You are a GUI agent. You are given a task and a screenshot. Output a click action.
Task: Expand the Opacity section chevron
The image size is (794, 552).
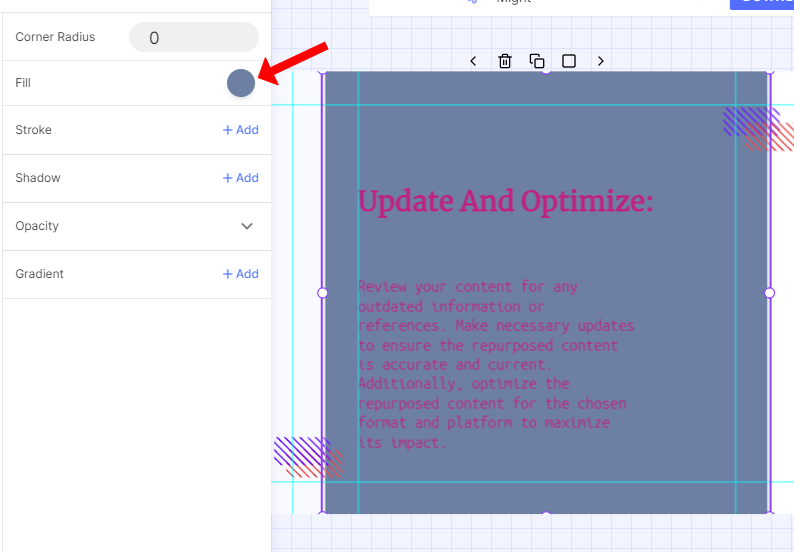[x=247, y=226]
